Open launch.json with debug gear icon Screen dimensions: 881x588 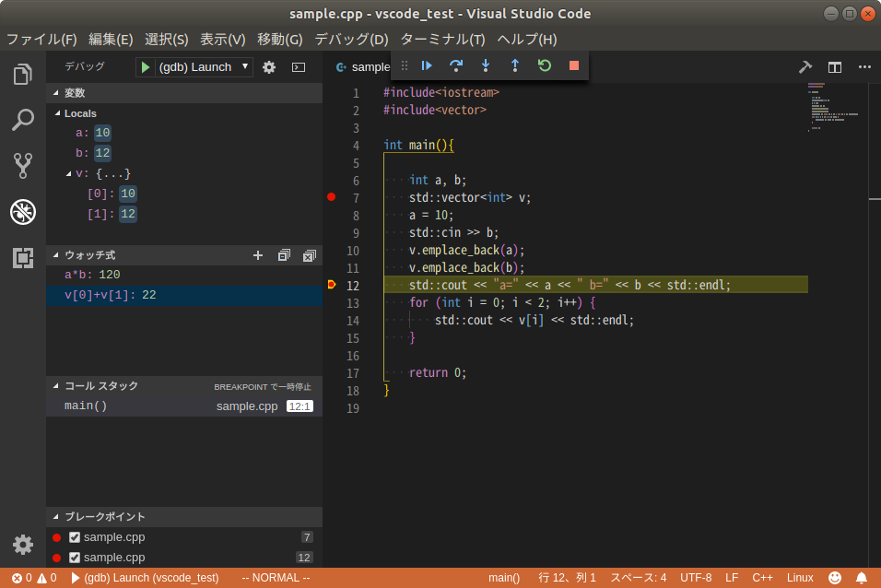click(269, 67)
